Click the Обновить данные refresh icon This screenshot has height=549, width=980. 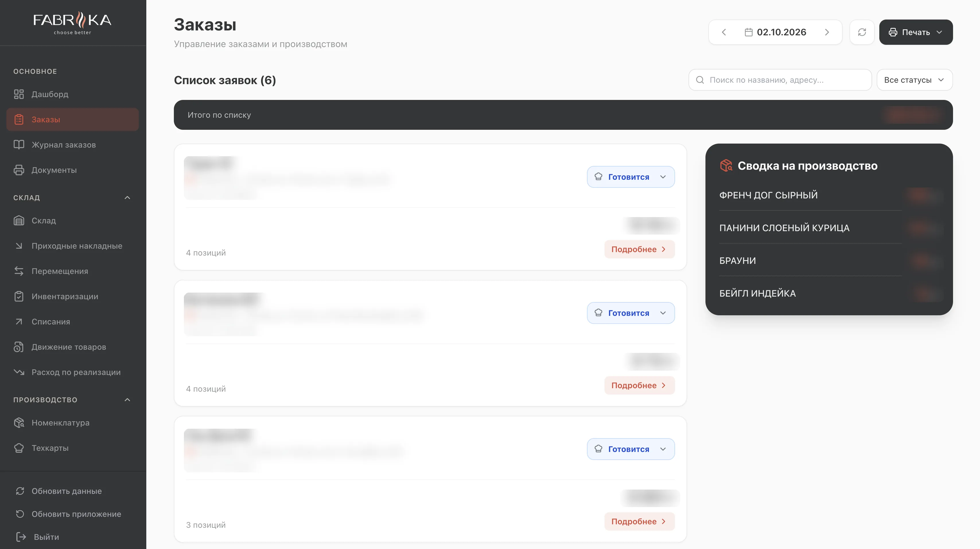coord(20,491)
